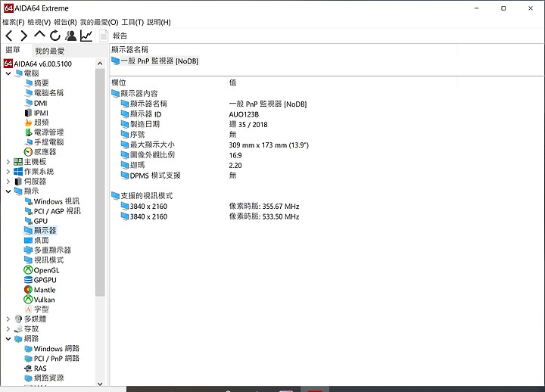Open the RAS tree item
This screenshot has height=392, width=545.
pyautogui.click(x=36, y=368)
